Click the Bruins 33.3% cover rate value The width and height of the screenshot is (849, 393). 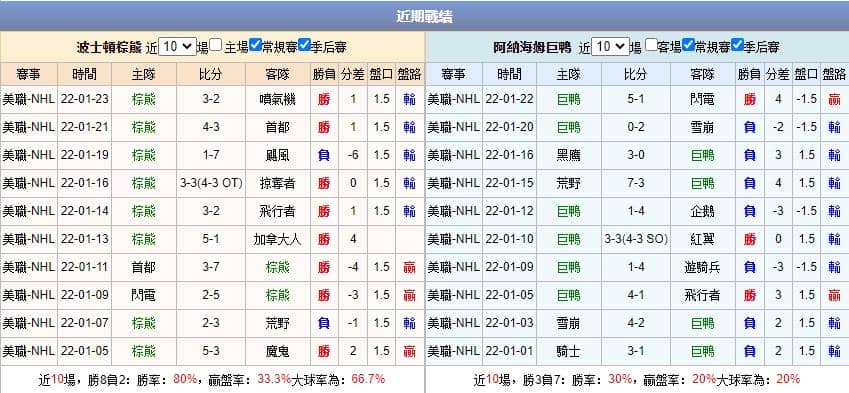[x=274, y=379]
